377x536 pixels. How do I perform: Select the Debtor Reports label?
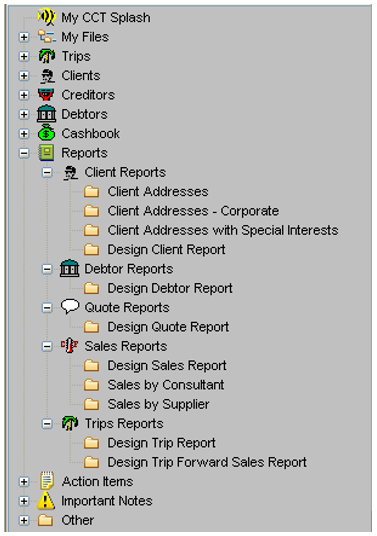(129, 269)
